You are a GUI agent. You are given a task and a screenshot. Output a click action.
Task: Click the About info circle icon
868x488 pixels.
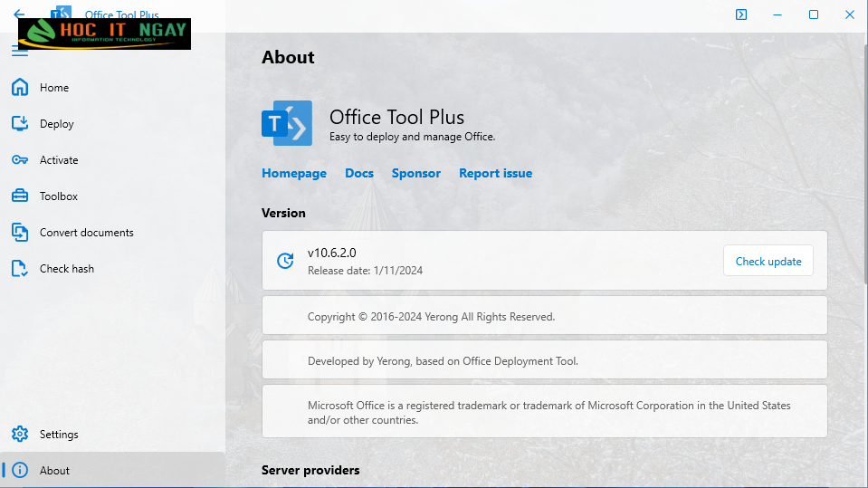(20, 470)
